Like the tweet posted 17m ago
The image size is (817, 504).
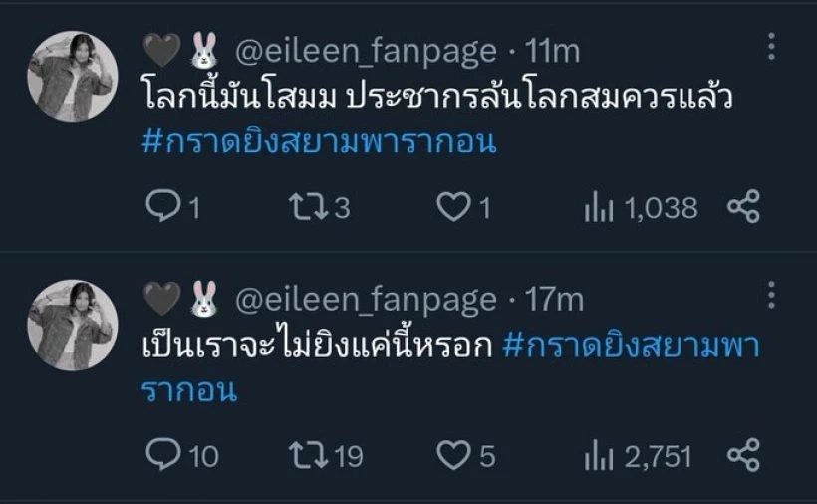point(454,456)
